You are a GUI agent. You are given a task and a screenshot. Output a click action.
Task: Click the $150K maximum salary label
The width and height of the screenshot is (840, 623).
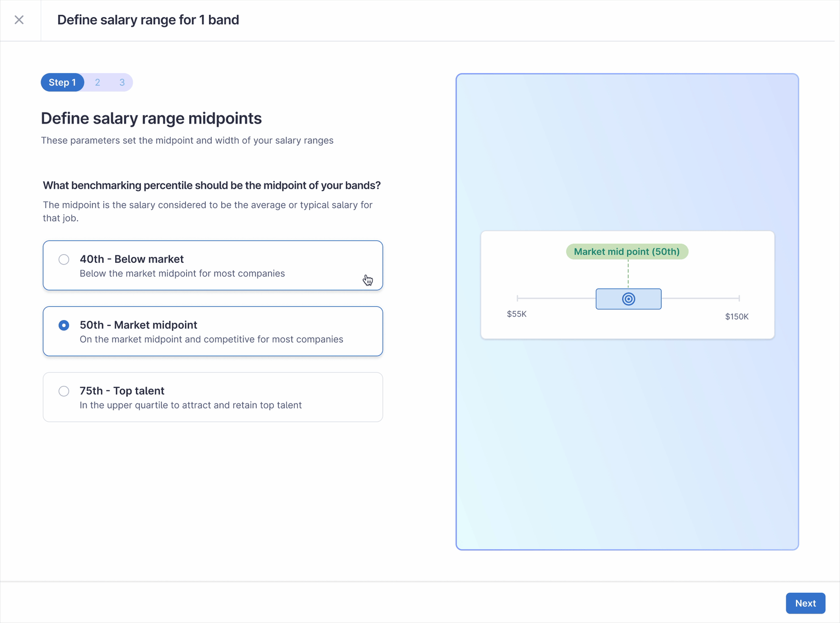pyautogui.click(x=736, y=316)
